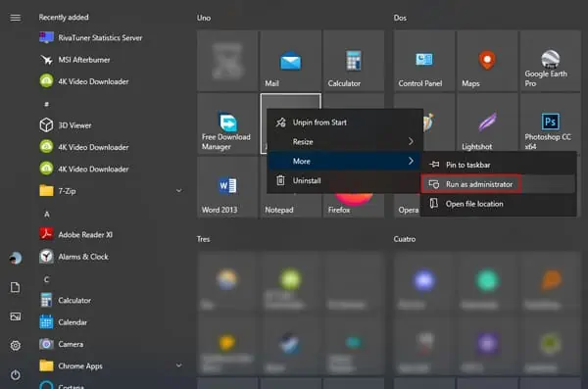The image size is (588, 389).
Task: Click the Mail tile
Action: [x=291, y=61]
